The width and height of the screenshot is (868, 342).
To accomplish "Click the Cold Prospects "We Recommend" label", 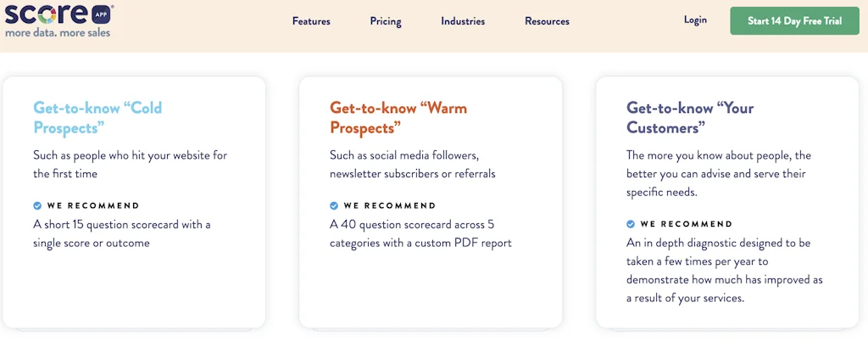I will 93,205.
